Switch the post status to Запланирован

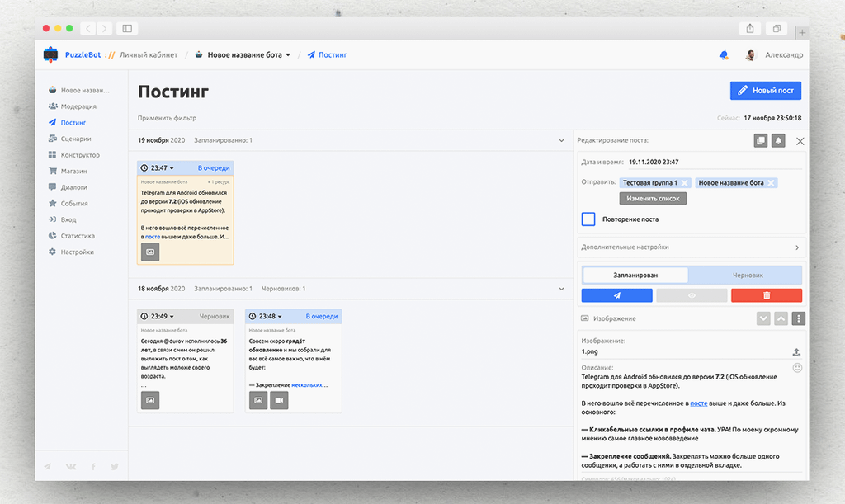635,276
